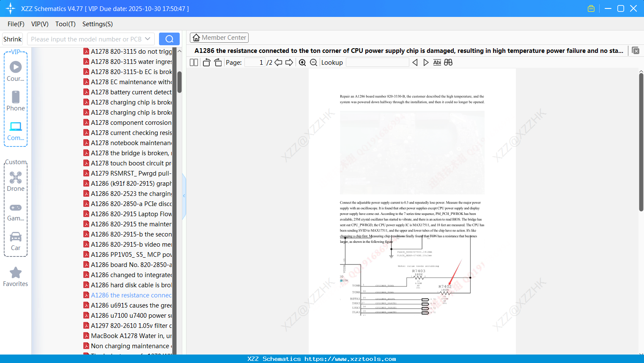This screenshot has width=644, height=363.
Task: Open A1297 820-2610 1.05v filter file
Action: [128, 326]
